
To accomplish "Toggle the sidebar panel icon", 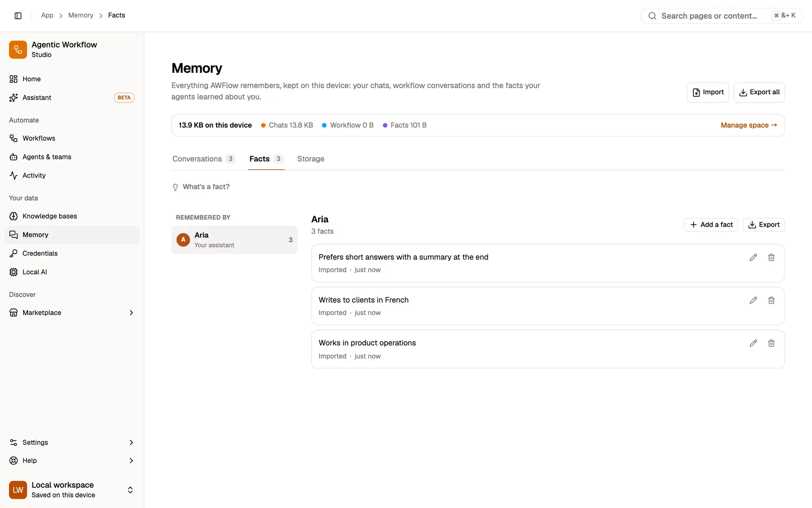I will [x=18, y=15].
